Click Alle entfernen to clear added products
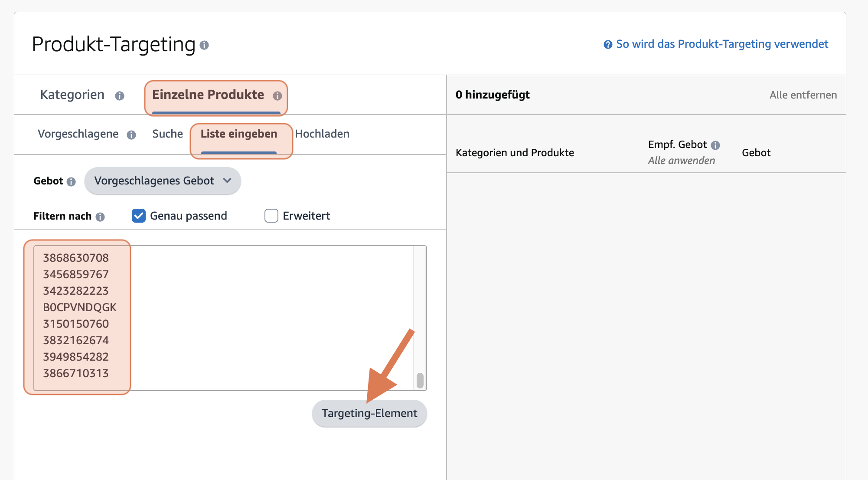 803,95
